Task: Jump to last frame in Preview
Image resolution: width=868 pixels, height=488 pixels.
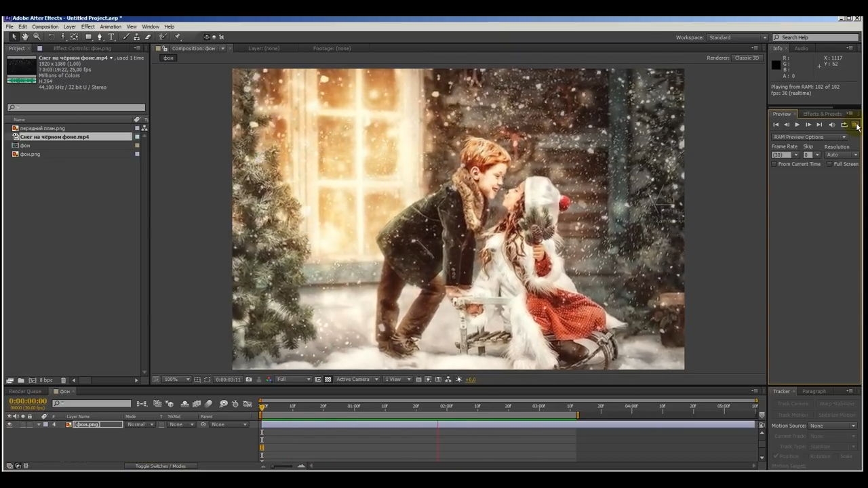Action: click(x=819, y=125)
